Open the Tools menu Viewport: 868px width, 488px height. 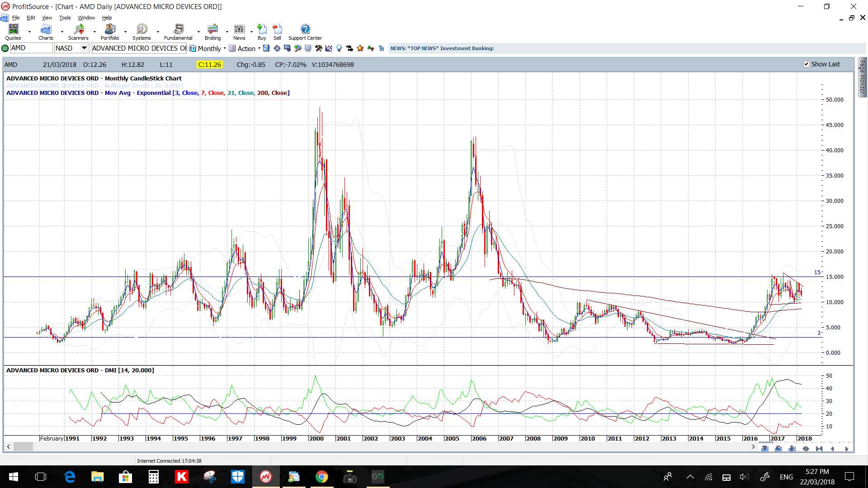pos(65,18)
